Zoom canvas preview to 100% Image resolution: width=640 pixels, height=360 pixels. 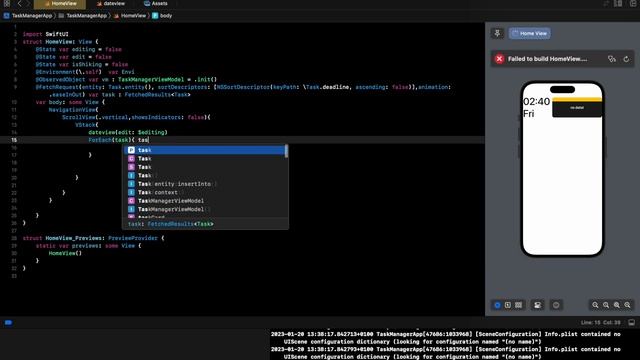pos(606,305)
